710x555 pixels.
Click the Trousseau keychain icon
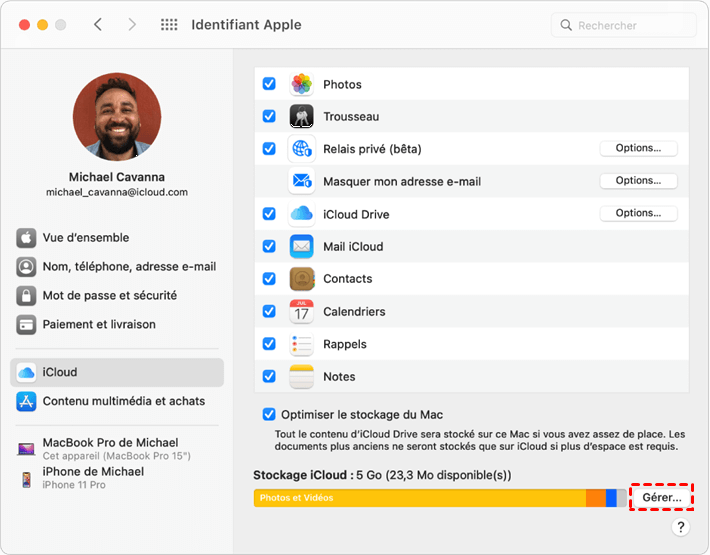[301, 116]
